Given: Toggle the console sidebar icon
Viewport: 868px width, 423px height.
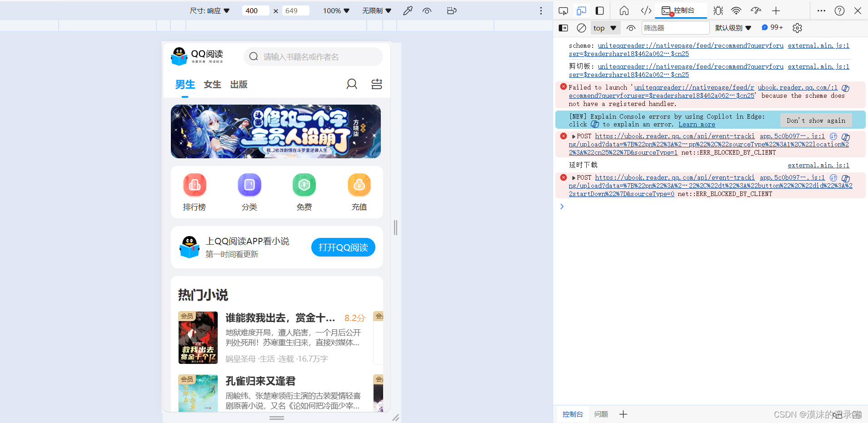Looking at the screenshot, I should (563, 28).
